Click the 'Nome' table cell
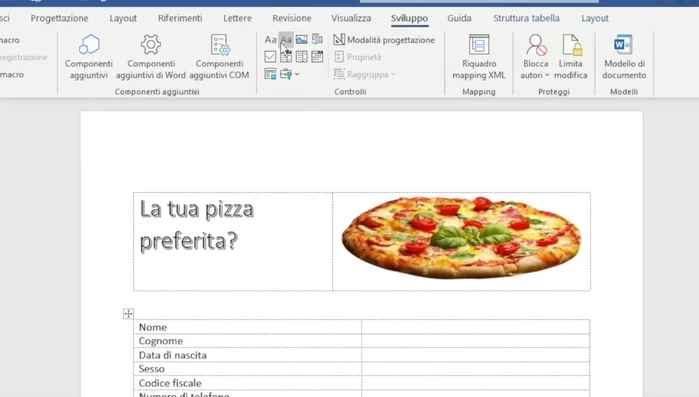This screenshot has height=397, width=699. (247, 327)
